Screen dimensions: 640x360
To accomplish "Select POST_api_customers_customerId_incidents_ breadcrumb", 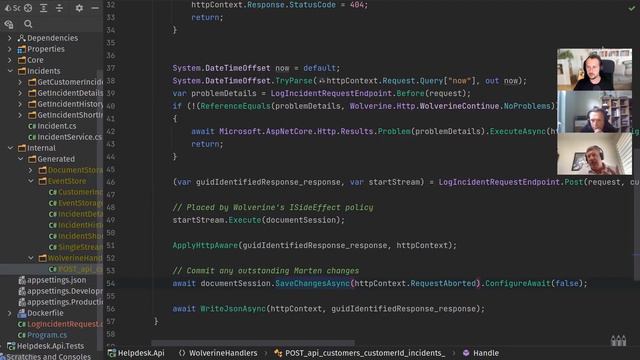I will tap(365, 353).
